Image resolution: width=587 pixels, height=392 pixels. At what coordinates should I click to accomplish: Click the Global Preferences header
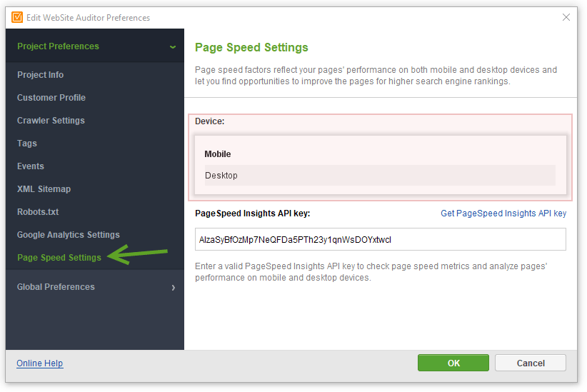[95, 287]
